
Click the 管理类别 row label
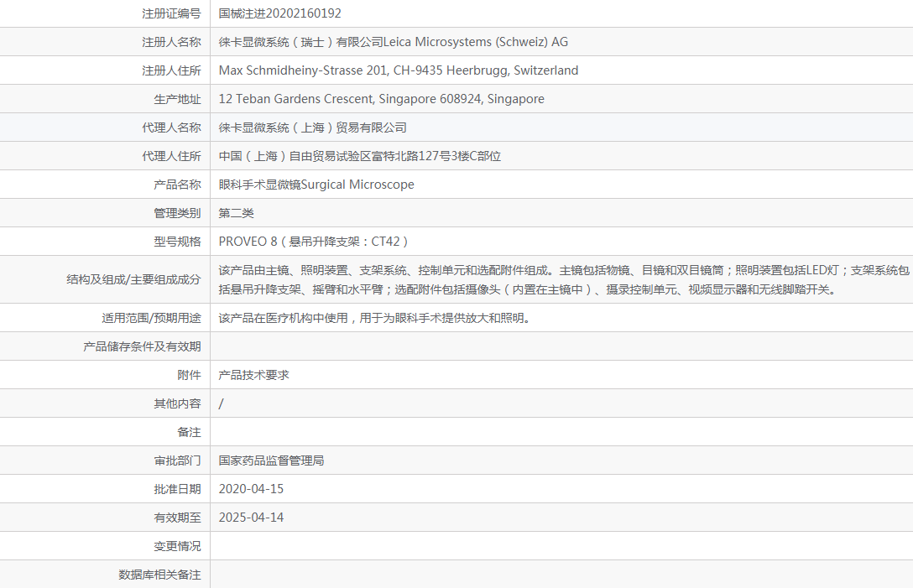(177, 213)
